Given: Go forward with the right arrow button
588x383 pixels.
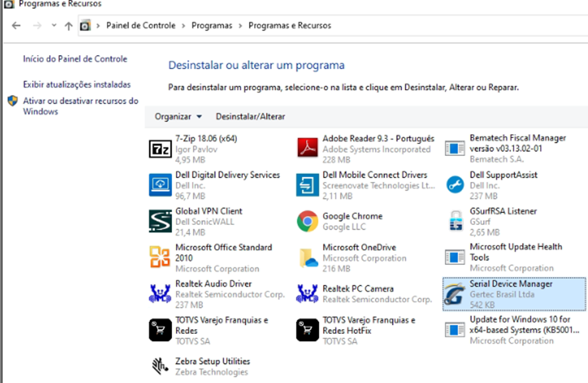Looking at the screenshot, I should pos(37,25).
